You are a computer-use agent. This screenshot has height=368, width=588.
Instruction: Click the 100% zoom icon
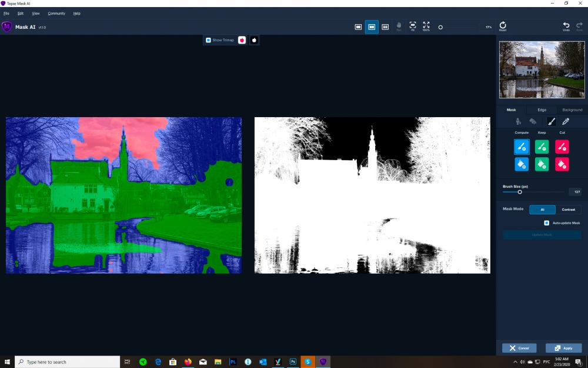[x=426, y=26]
